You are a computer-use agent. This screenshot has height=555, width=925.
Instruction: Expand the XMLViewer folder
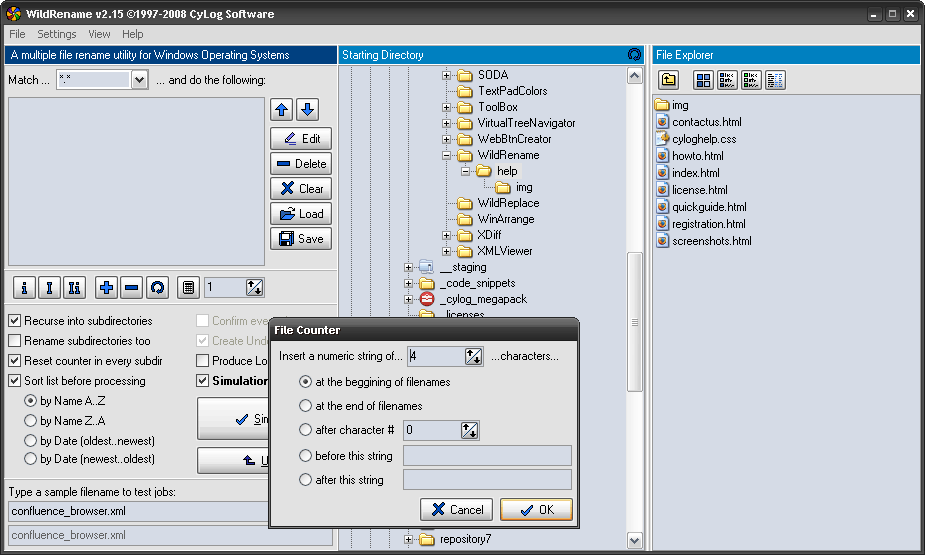[447, 252]
